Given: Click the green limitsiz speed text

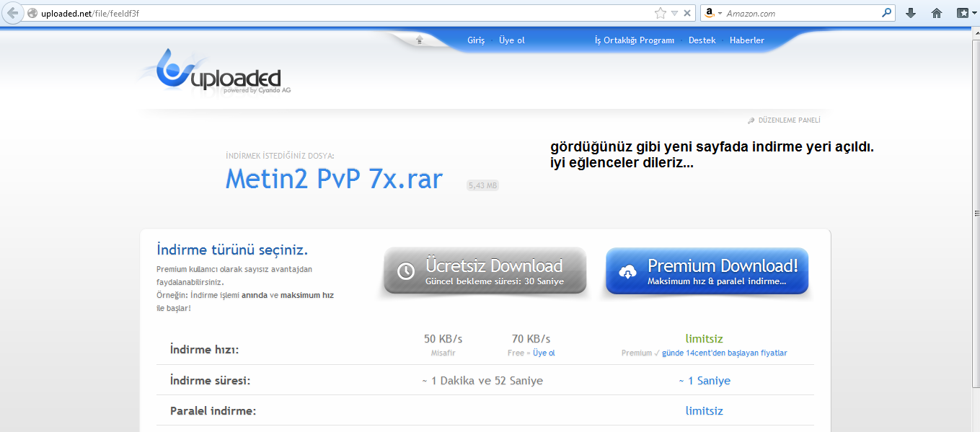Looking at the screenshot, I should [x=704, y=338].
